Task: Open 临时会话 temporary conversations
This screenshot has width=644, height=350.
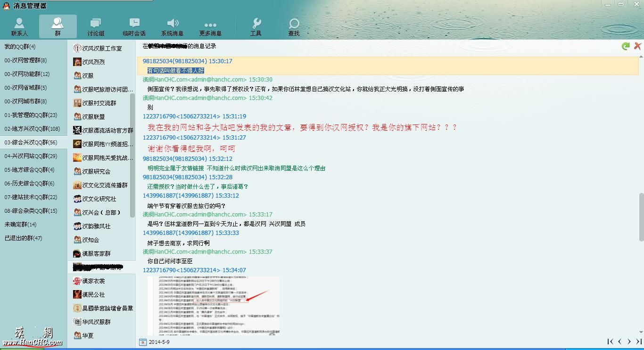Action: (134, 27)
